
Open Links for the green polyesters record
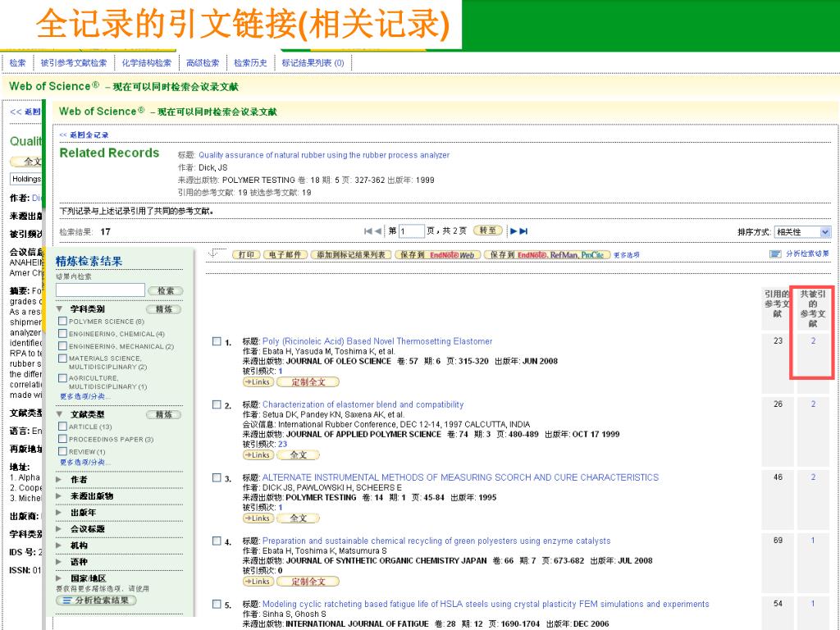point(258,582)
